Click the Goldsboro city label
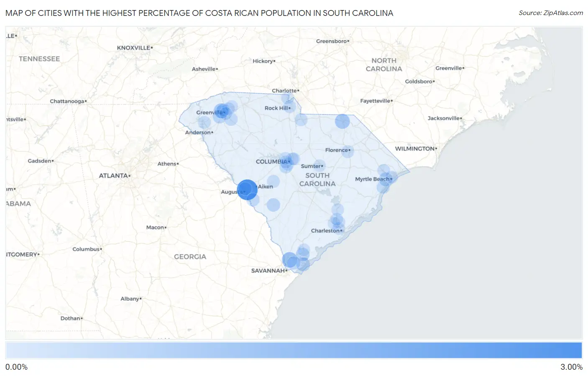 click(x=419, y=82)
